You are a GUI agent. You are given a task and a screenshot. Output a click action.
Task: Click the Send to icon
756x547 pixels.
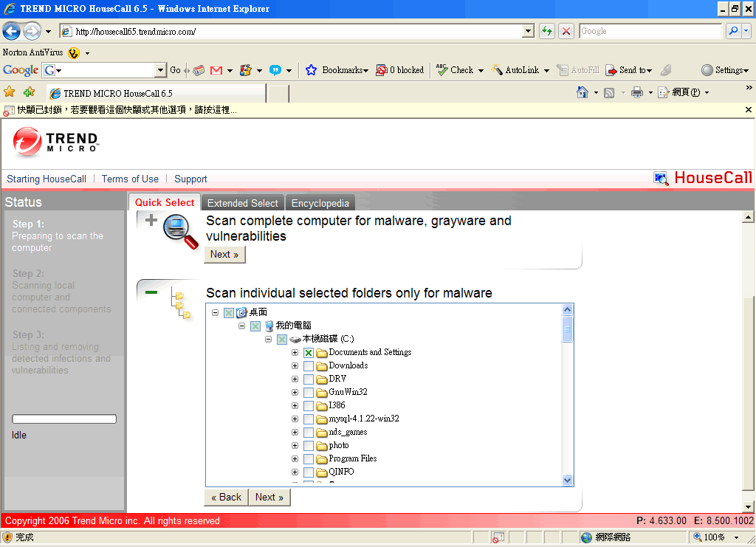coord(611,70)
